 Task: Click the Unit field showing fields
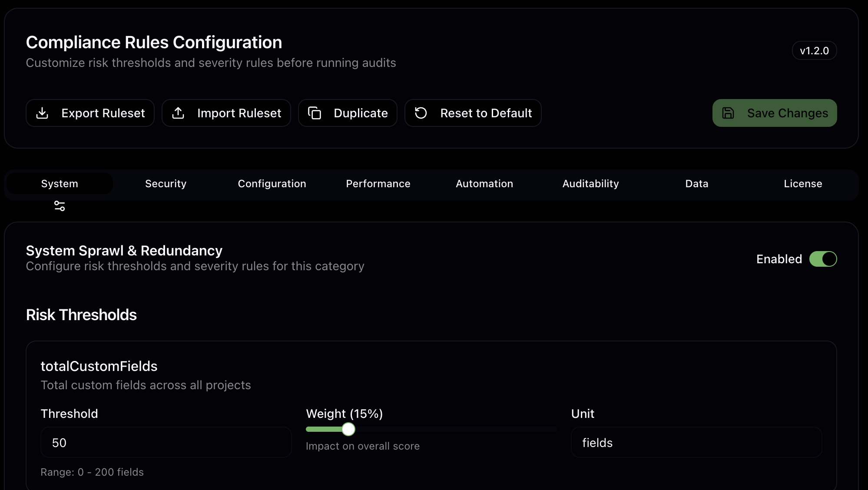point(696,443)
